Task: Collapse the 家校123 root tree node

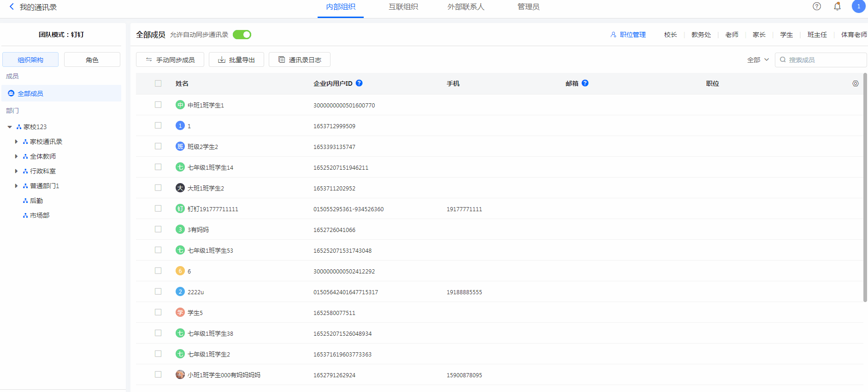Action: 10,127
